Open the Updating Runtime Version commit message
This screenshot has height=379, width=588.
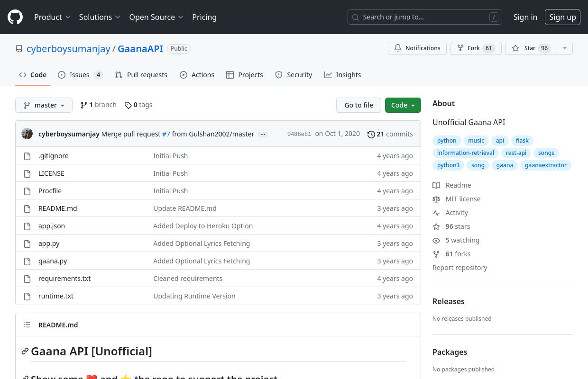click(194, 296)
